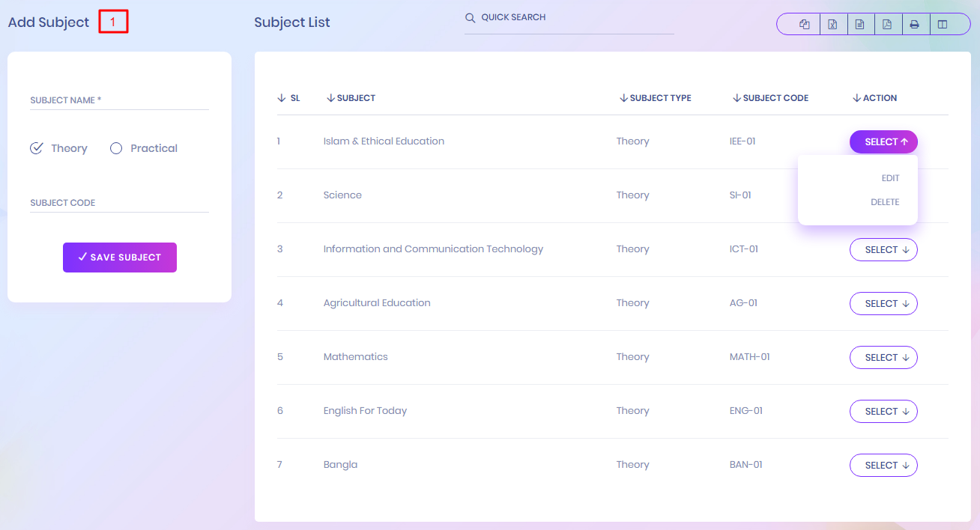Choose Edit from the open action menu
The image size is (980, 530).
click(x=889, y=178)
